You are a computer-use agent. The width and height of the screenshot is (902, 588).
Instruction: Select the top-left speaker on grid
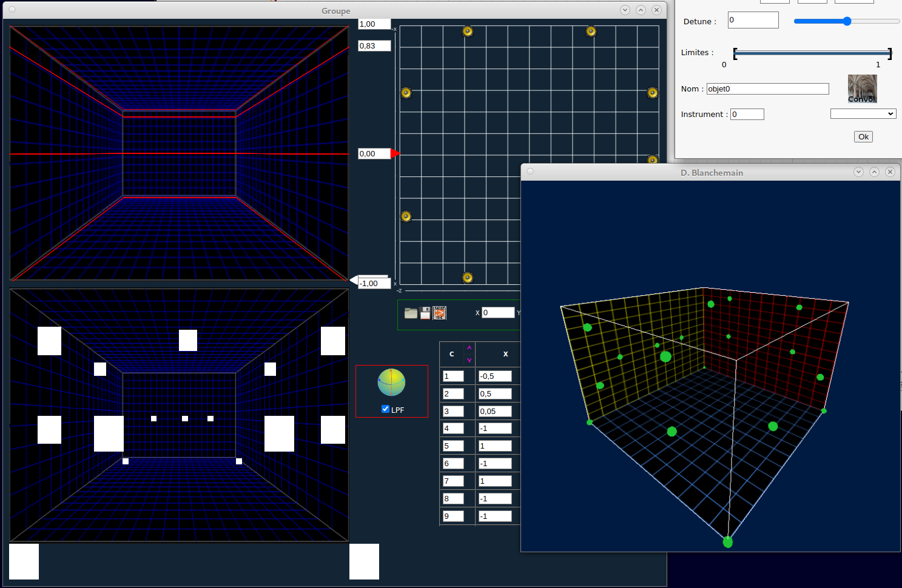click(467, 31)
